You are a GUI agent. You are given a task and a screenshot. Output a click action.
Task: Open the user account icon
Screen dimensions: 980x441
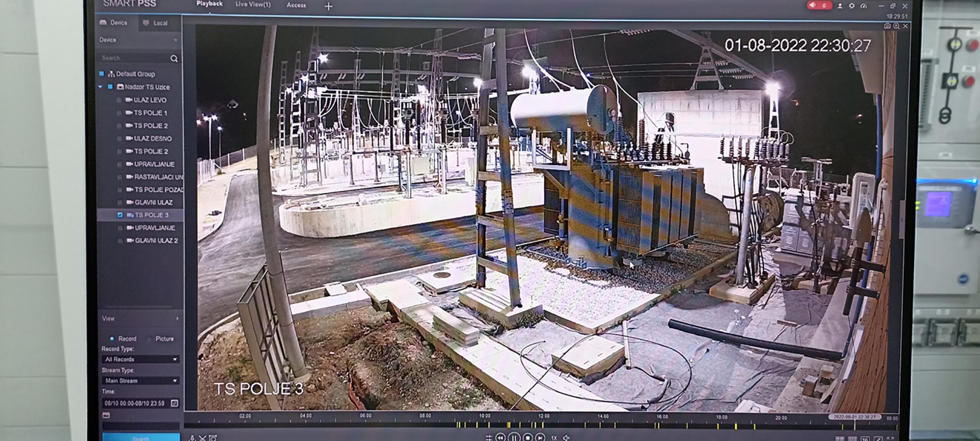point(840,6)
